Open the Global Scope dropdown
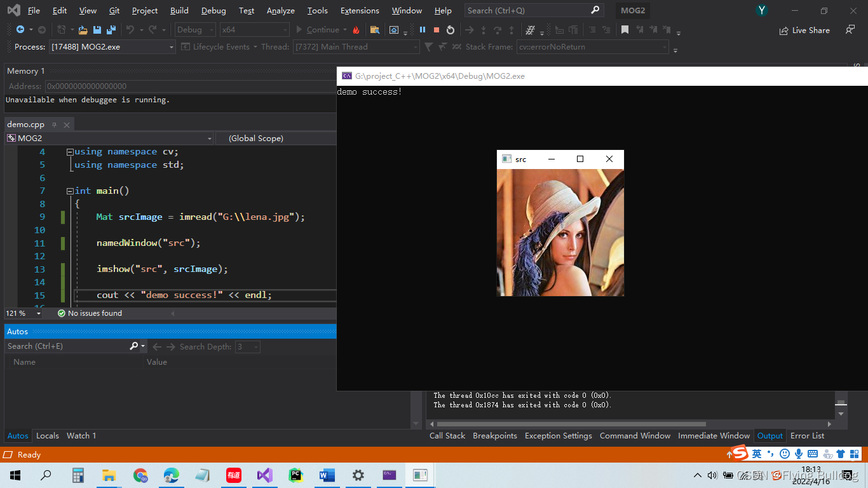Screen dimensions: 868x488 click(275, 138)
